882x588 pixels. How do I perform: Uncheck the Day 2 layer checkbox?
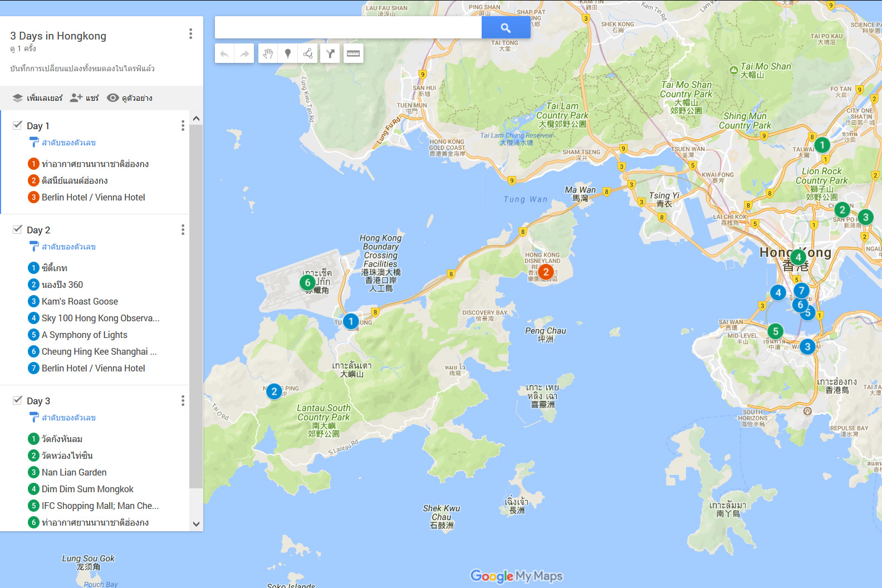coord(18,229)
